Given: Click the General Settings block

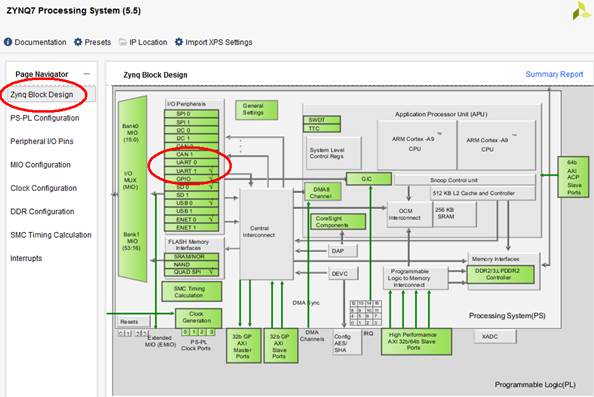Looking at the screenshot, I should 256,109.
